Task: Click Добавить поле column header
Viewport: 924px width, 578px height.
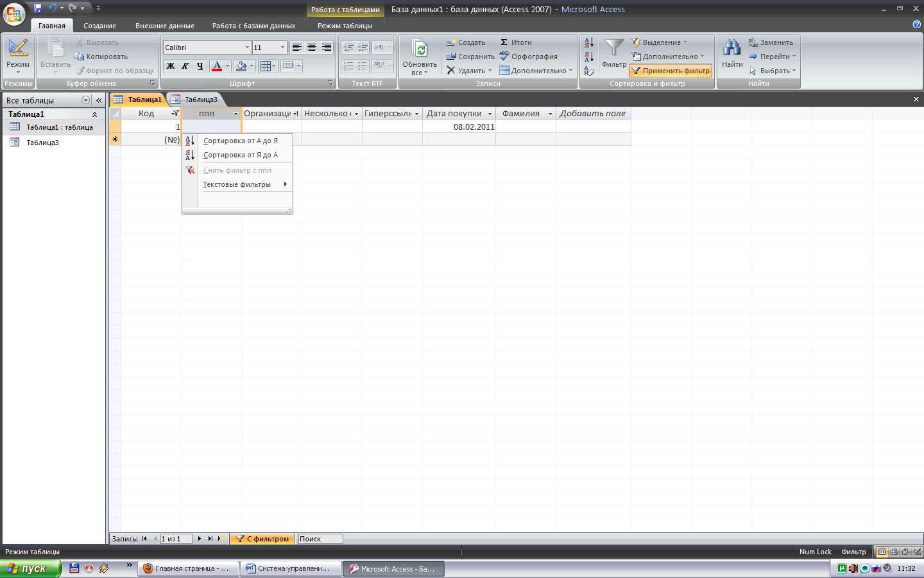Action: 593,114
